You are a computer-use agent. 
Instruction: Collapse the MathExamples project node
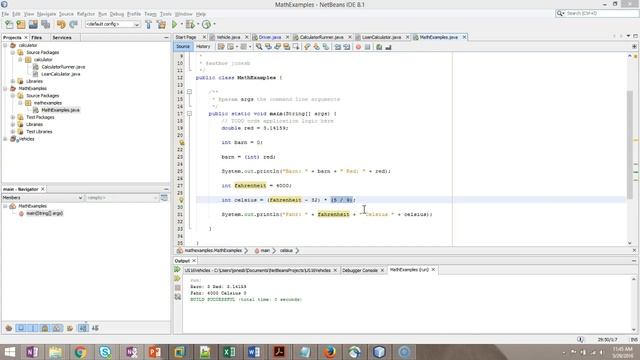[5, 88]
